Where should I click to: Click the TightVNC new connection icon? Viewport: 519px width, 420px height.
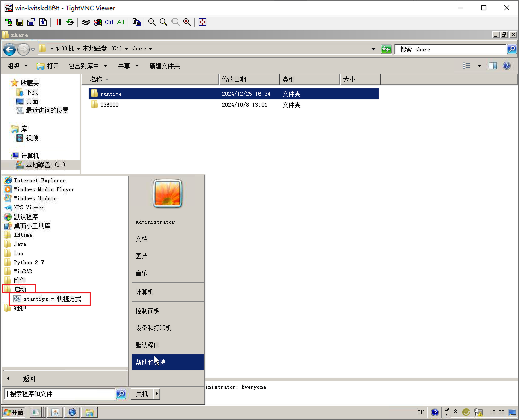[8, 22]
